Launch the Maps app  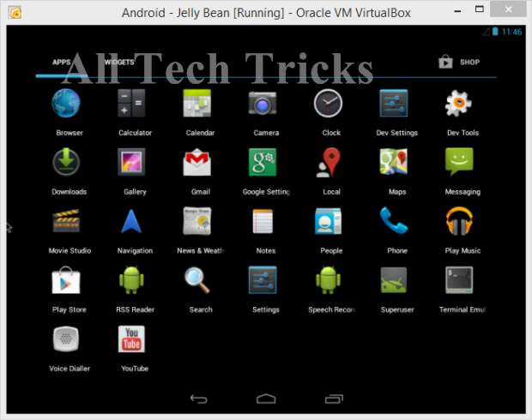pyautogui.click(x=394, y=162)
